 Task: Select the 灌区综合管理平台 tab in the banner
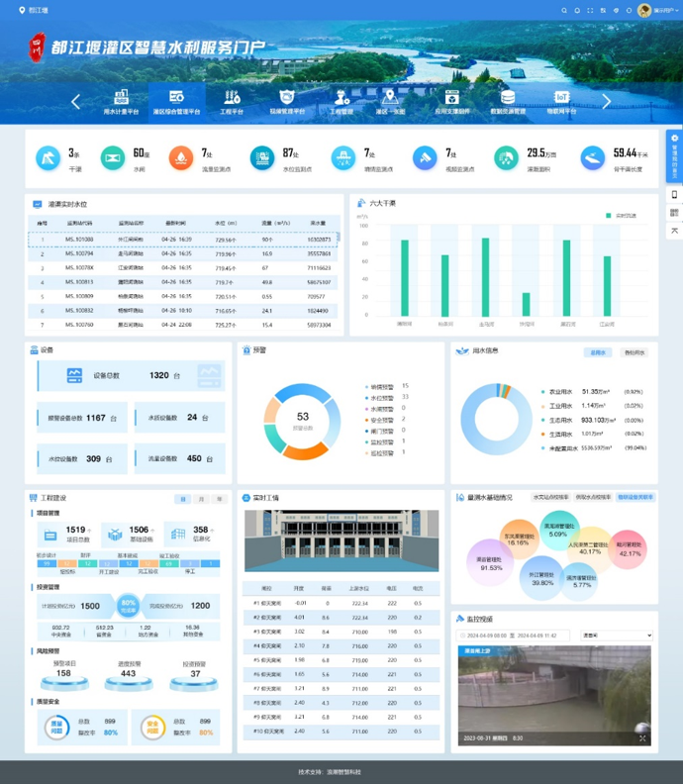176,101
